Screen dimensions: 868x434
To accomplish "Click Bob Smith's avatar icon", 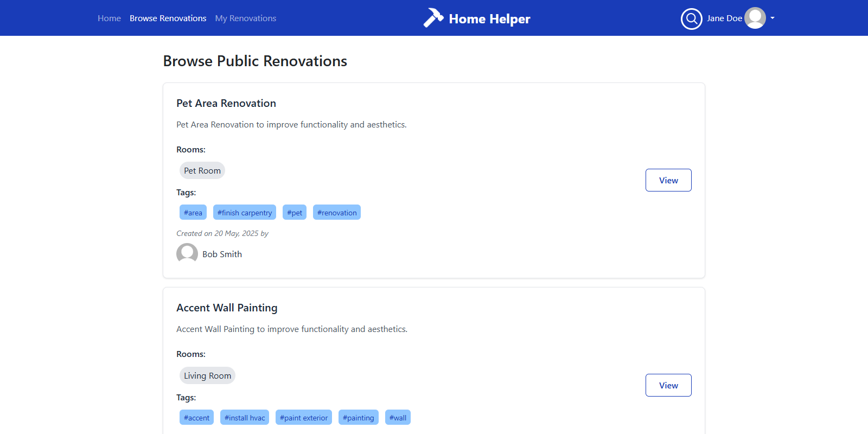I will [187, 253].
